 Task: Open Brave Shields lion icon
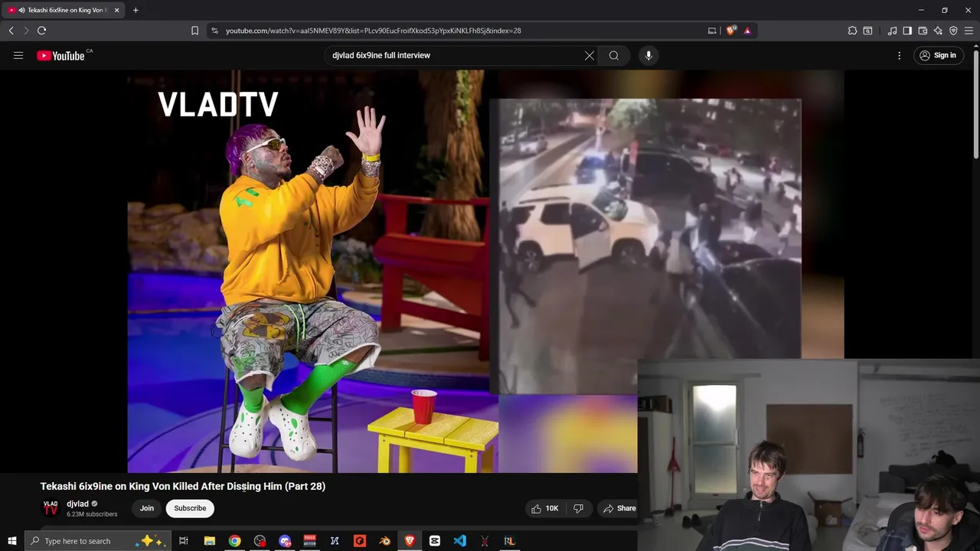[730, 31]
